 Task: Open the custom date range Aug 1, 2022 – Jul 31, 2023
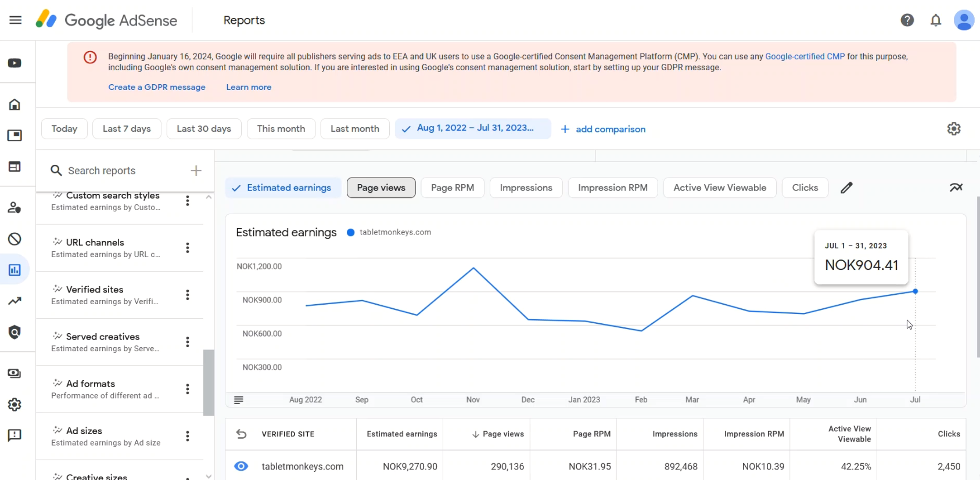473,128
